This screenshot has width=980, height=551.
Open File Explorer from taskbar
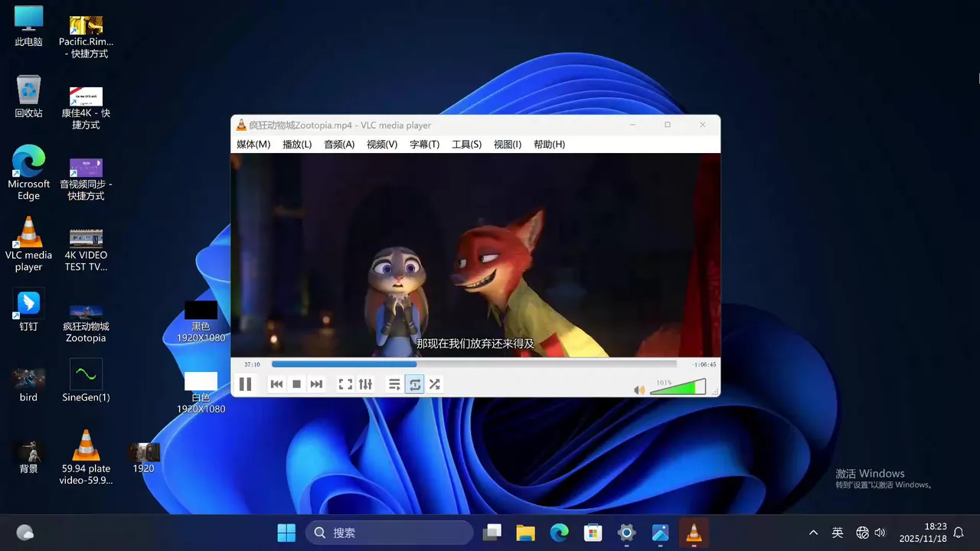pyautogui.click(x=525, y=533)
